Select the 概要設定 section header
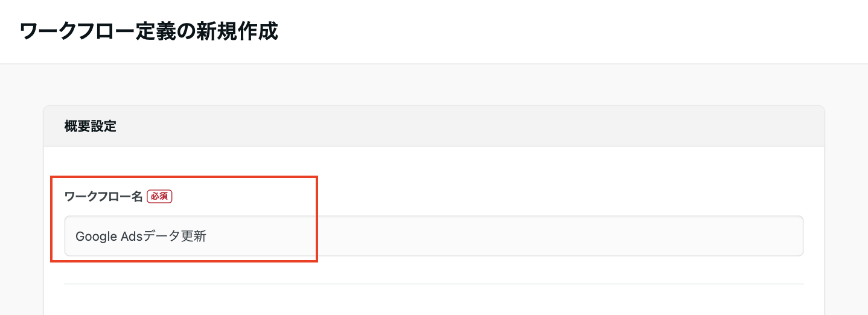 click(90, 126)
